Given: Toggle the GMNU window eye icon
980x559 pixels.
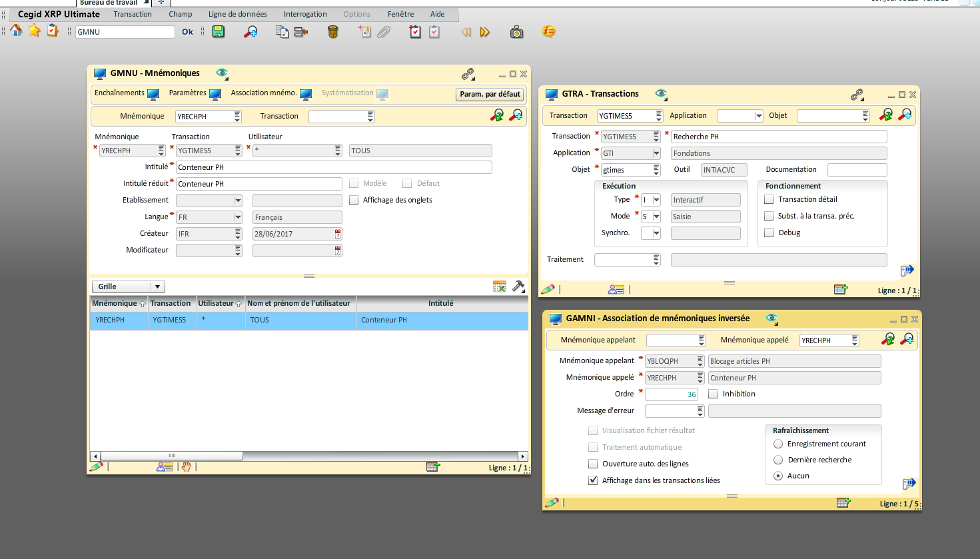Looking at the screenshot, I should click(x=222, y=73).
